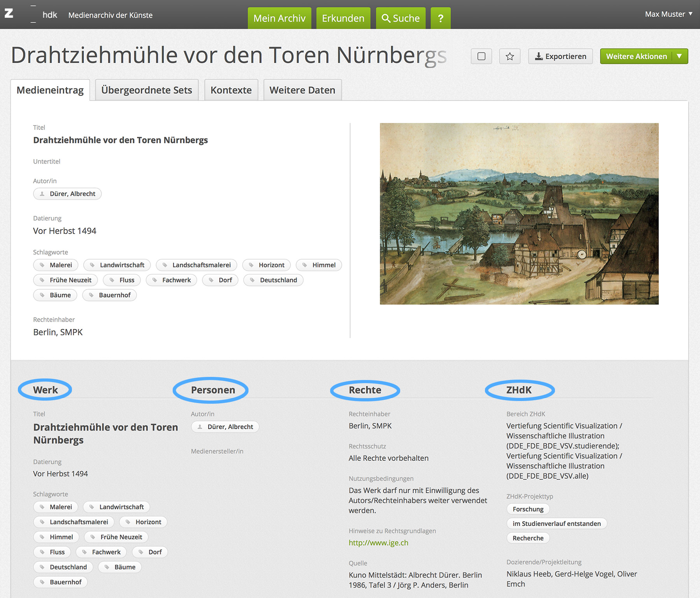The height and width of the screenshot is (598, 700).
Task: Open the Kontexte tab
Action: point(231,90)
